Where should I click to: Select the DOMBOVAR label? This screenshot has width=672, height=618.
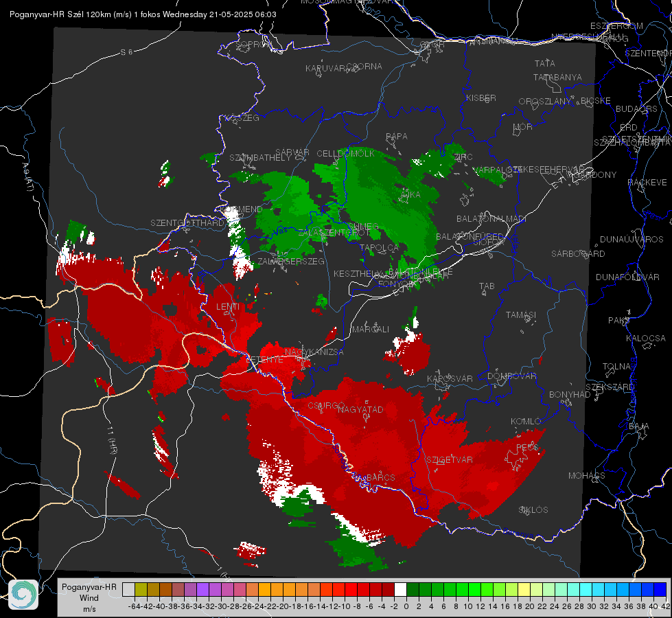(511, 376)
